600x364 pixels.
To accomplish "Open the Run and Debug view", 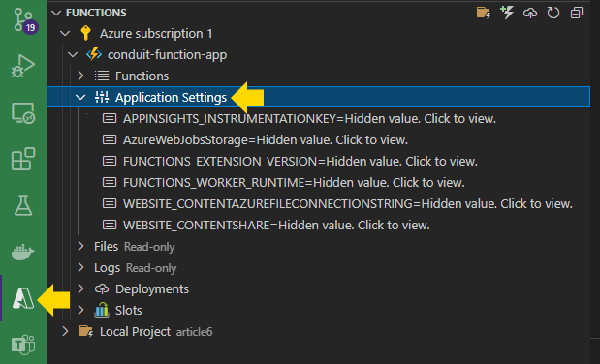I will (x=23, y=66).
